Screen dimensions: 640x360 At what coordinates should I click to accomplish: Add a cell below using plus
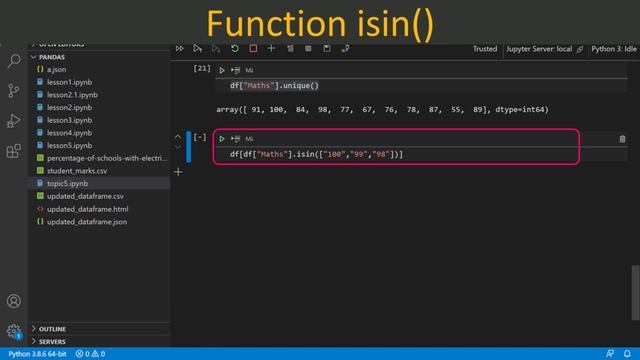tap(178, 172)
